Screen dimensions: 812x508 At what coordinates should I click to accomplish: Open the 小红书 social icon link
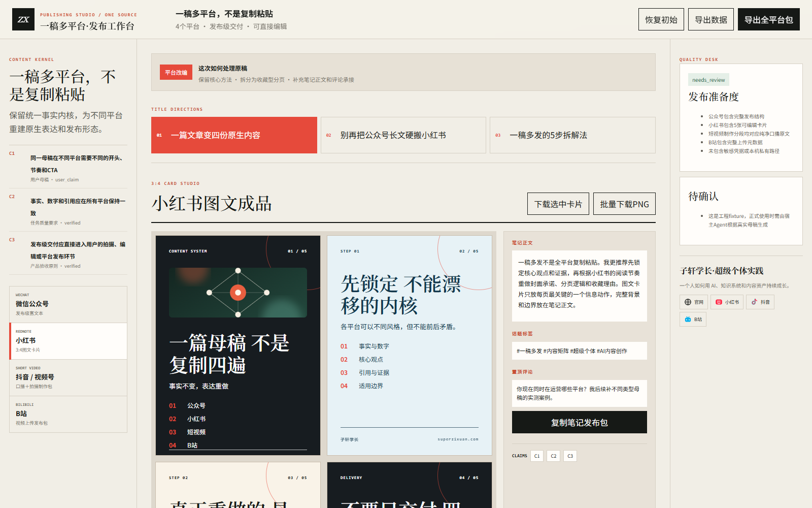727,302
